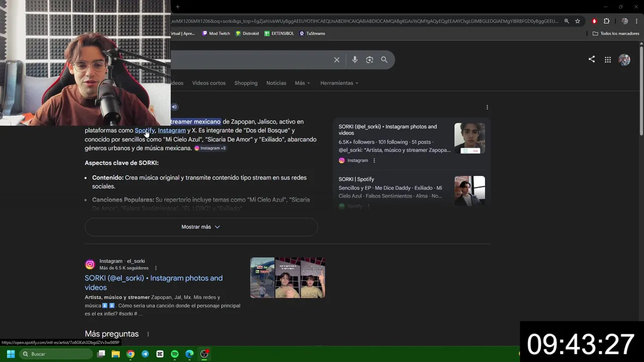Switch to Chrome on the taskbar
Viewport: 644px width, 362px height.
click(x=130, y=354)
